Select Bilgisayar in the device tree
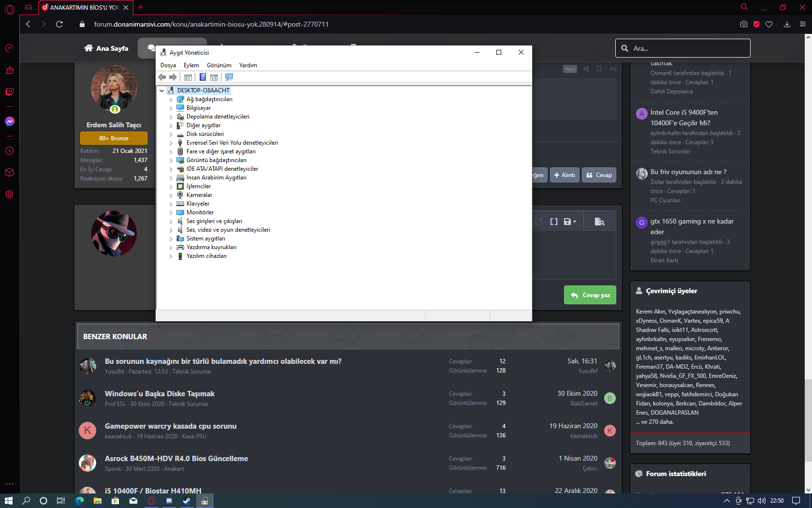812x508 pixels. pos(199,108)
